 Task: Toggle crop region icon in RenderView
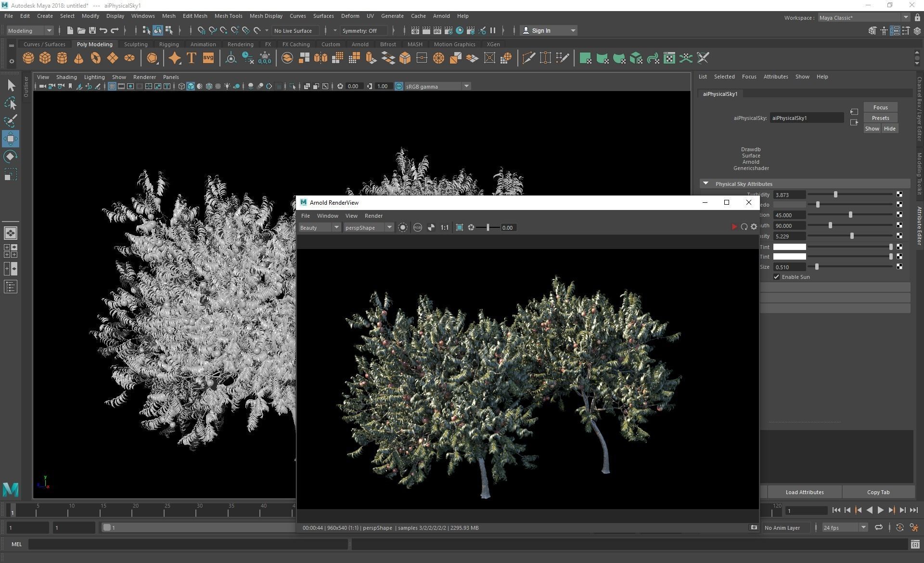pyautogui.click(x=460, y=228)
